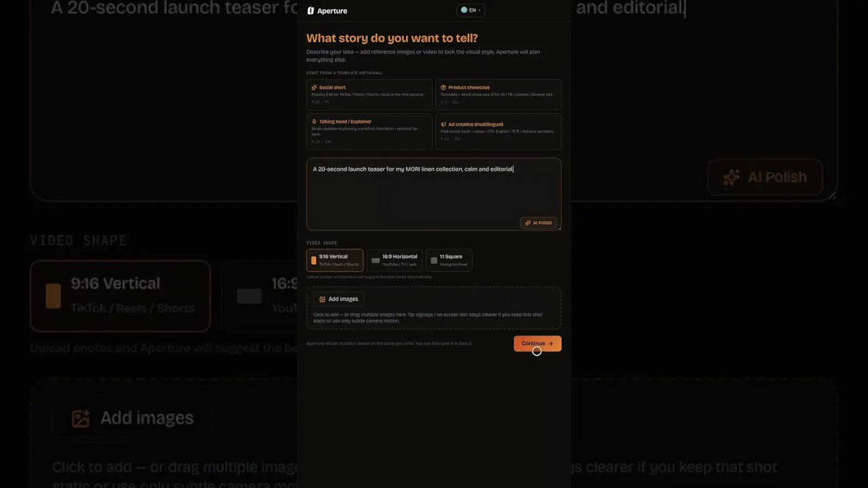Viewport: 868px width, 488px height.
Task: Click the heading 'What story do you want to tell?'
Action: (x=392, y=38)
